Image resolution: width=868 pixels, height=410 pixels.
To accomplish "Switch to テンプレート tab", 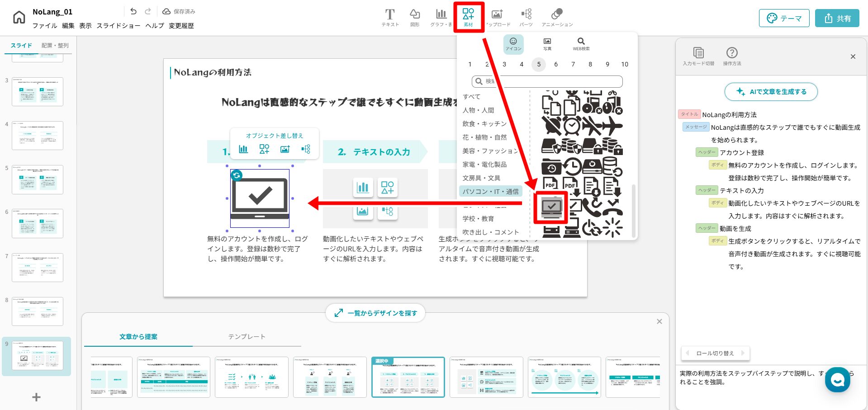I will tap(247, 337).
